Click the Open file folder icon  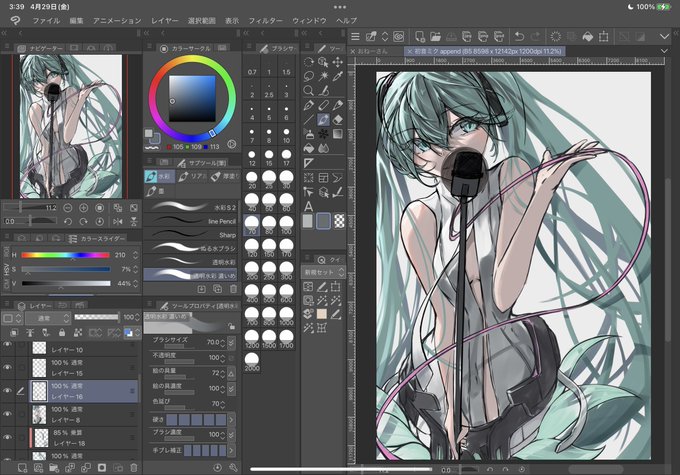[435, 37]
